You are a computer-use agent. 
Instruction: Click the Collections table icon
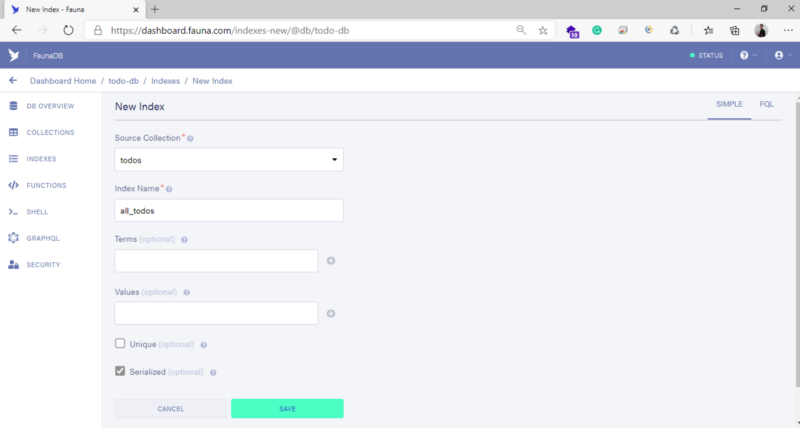pos(14,133)
